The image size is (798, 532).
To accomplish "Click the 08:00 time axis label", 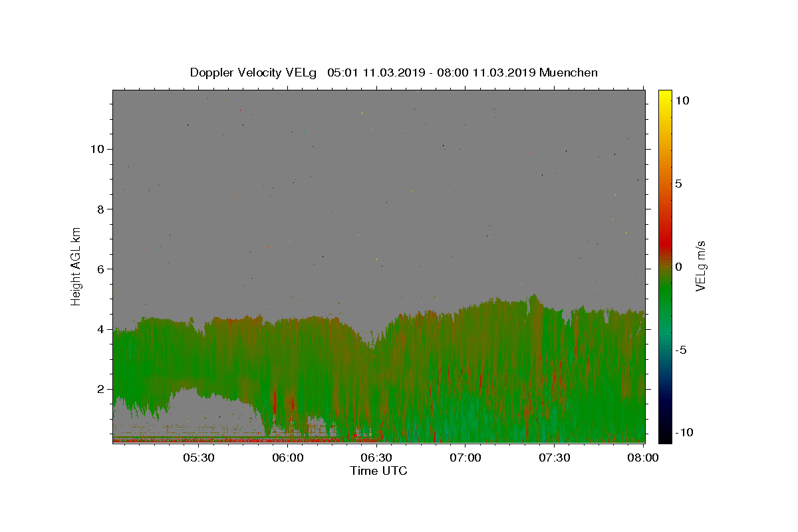I will coord(643,458).
